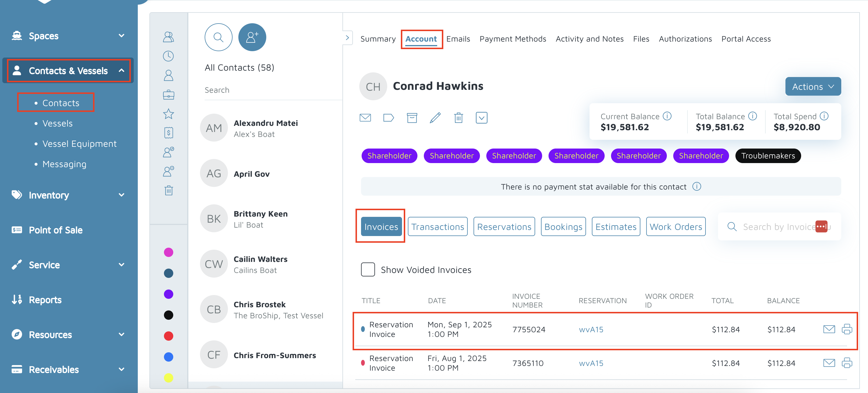Click the trash delete contact icon
This screenshot has height=393, width=868.
coord(458,118)
